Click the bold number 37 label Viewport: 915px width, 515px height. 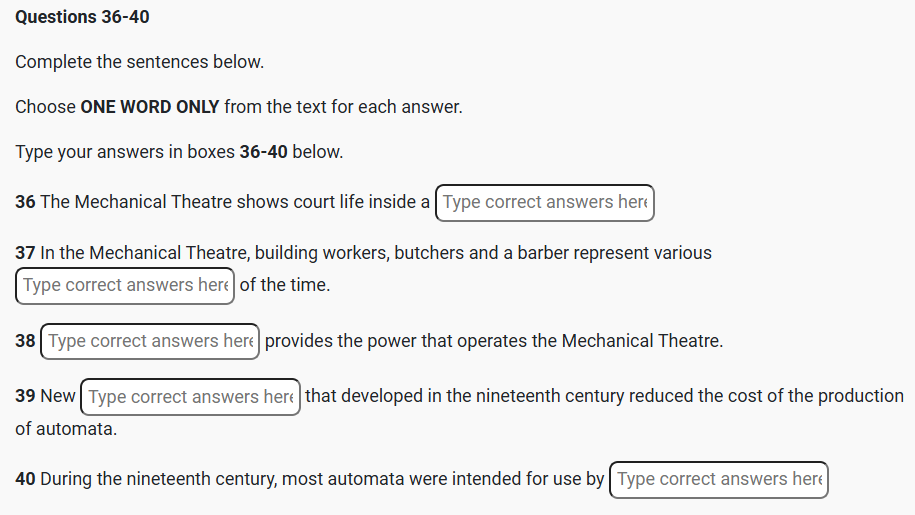(25, 252)
